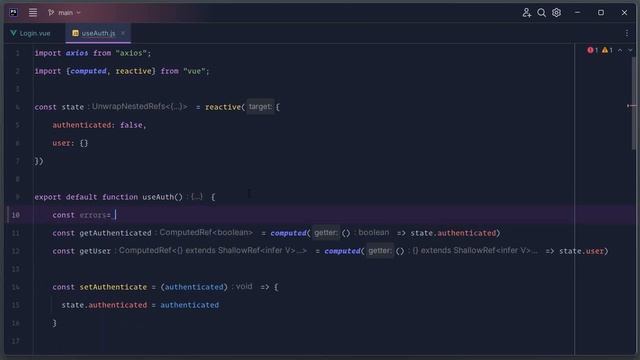Click 'ComputedRef<boolean>' type hint
This screenshot has height=360, width=640.
(x=206, y=233)
